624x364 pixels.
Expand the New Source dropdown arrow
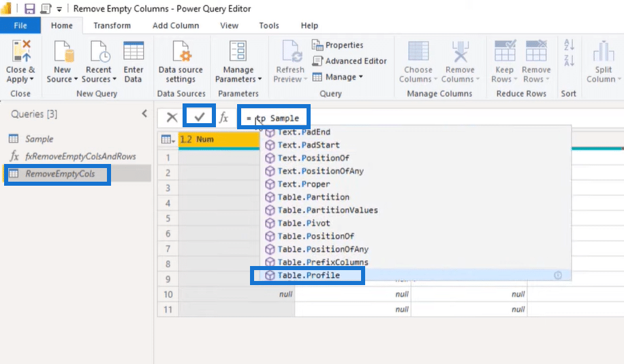click(76, 79)
